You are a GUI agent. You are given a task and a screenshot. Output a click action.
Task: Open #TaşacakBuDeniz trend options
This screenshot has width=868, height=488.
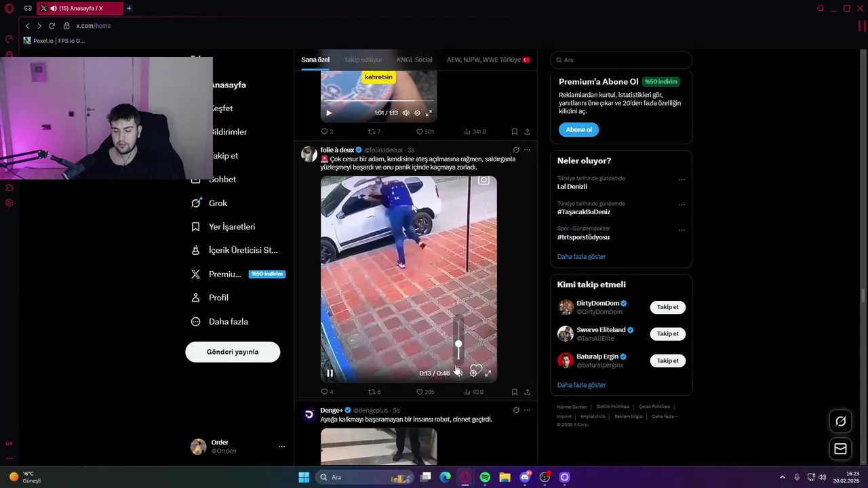[682, 205]
